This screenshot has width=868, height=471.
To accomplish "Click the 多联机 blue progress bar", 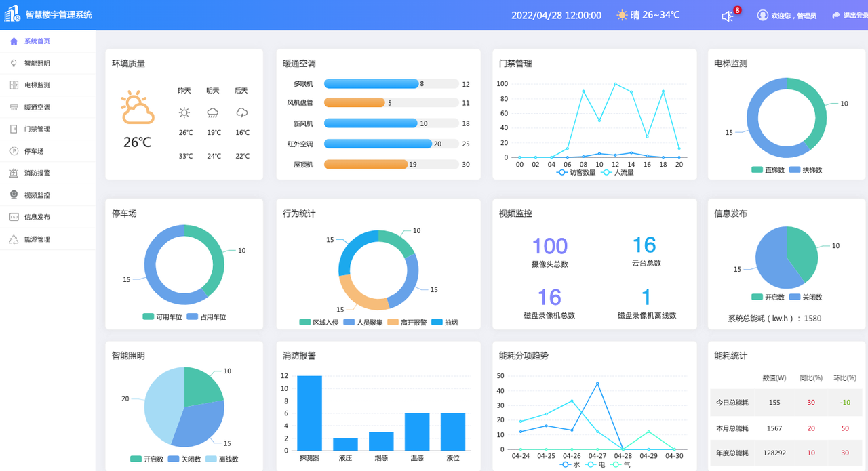I will [x=372, y=84].
